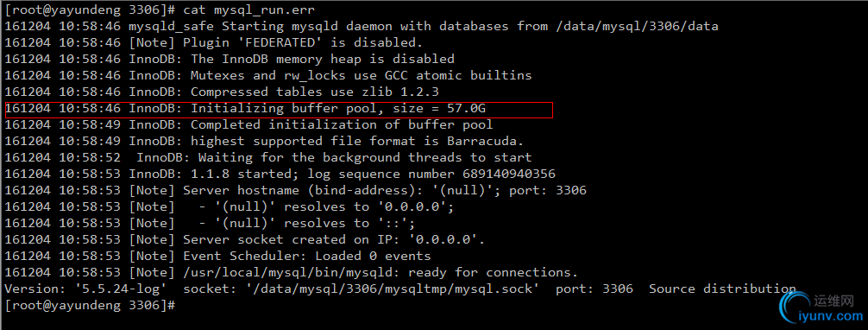Click the '57.0G' size value

click(467, 109)
